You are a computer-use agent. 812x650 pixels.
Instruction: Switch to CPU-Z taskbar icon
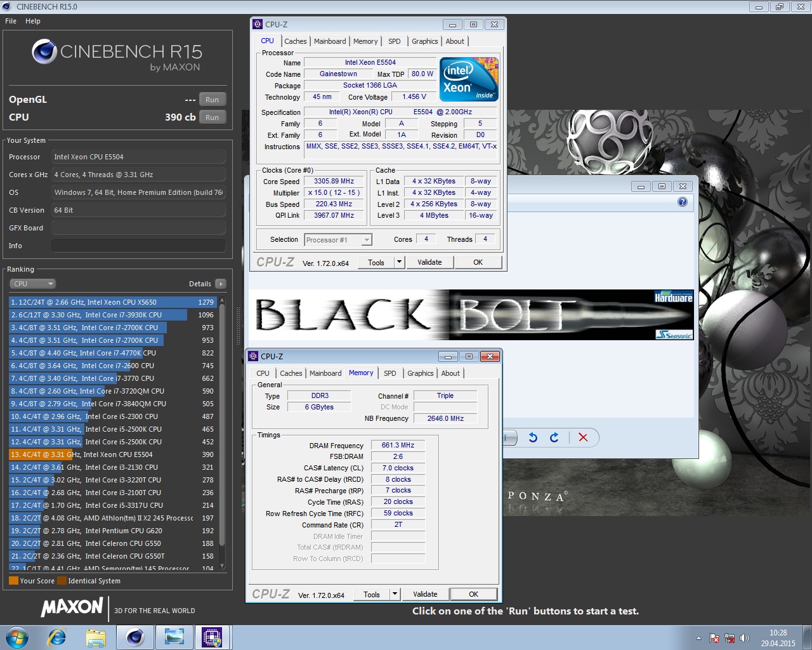coord(212,637)
